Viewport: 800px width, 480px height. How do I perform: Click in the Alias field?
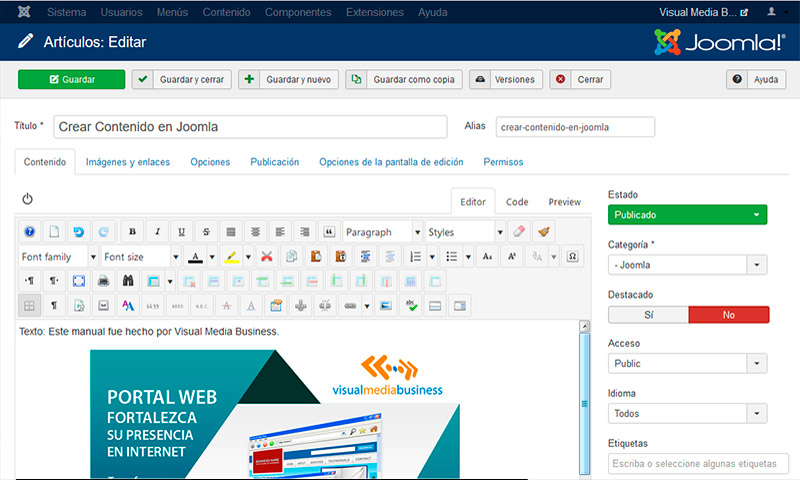pyautogui.click(x=575, y=127)
